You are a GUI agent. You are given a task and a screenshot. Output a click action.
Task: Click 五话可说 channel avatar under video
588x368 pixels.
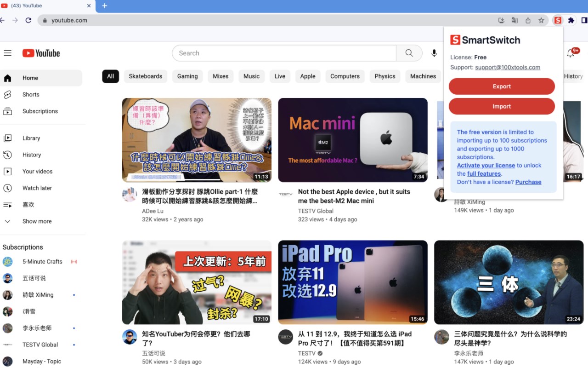pyautogui.click(x=130, y=337)
